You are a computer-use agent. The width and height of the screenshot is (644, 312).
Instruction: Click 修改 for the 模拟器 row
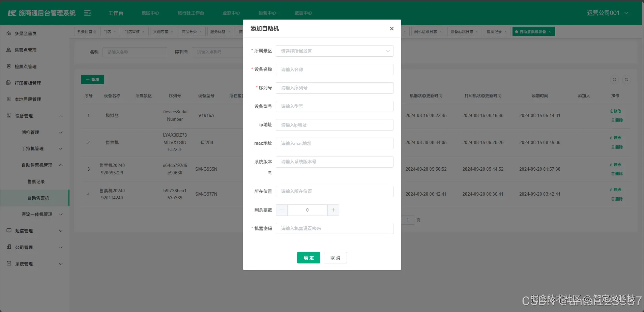(615, 111)
